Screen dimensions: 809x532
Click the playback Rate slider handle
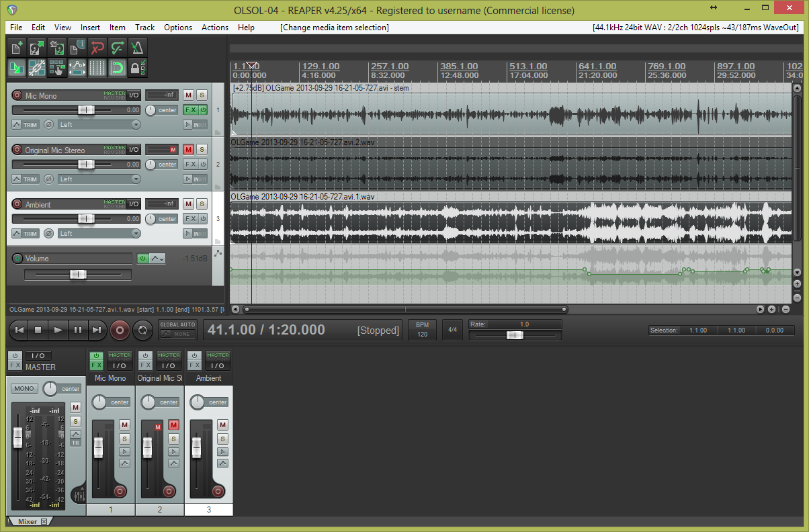tap(515, 335)
